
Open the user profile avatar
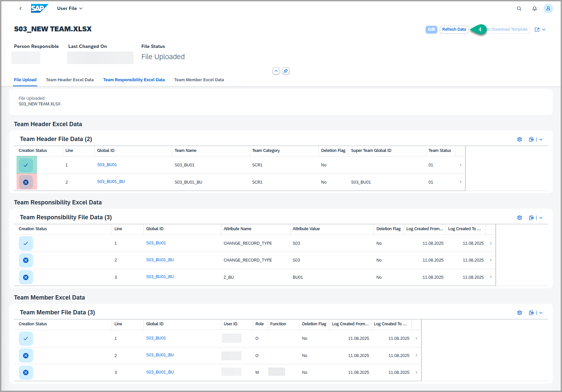[x=548, y=9]
